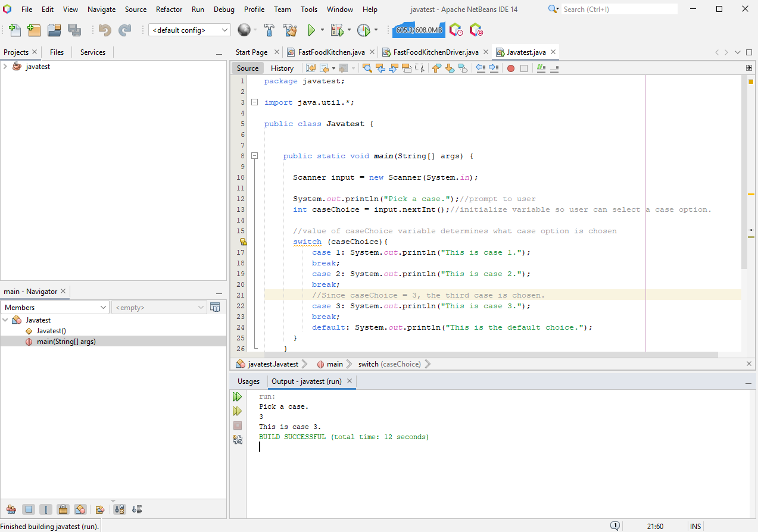Click the Stop Macro Recording square icon
This screenshot has width=758, height=532.
coord(524,68)
